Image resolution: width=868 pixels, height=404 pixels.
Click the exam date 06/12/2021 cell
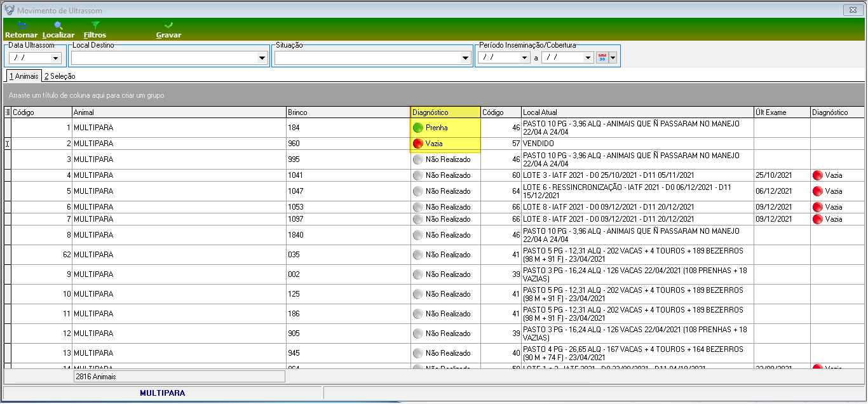(782, 191)
